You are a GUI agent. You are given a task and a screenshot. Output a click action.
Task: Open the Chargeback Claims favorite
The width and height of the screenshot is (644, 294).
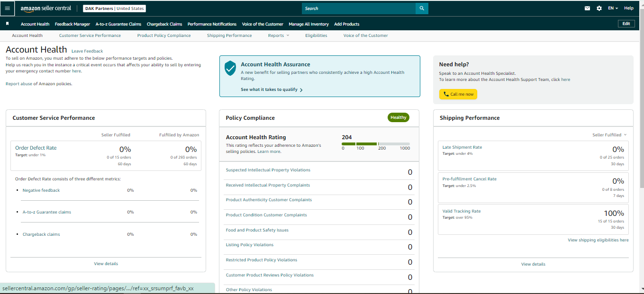pos(164,24)
